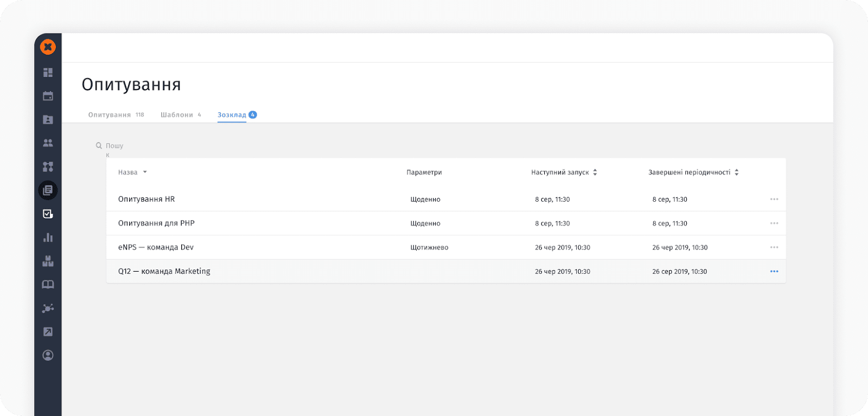This screenshot has width=868, height=416.
Task: Open the Зозклад tab
Action: (232, 115)
